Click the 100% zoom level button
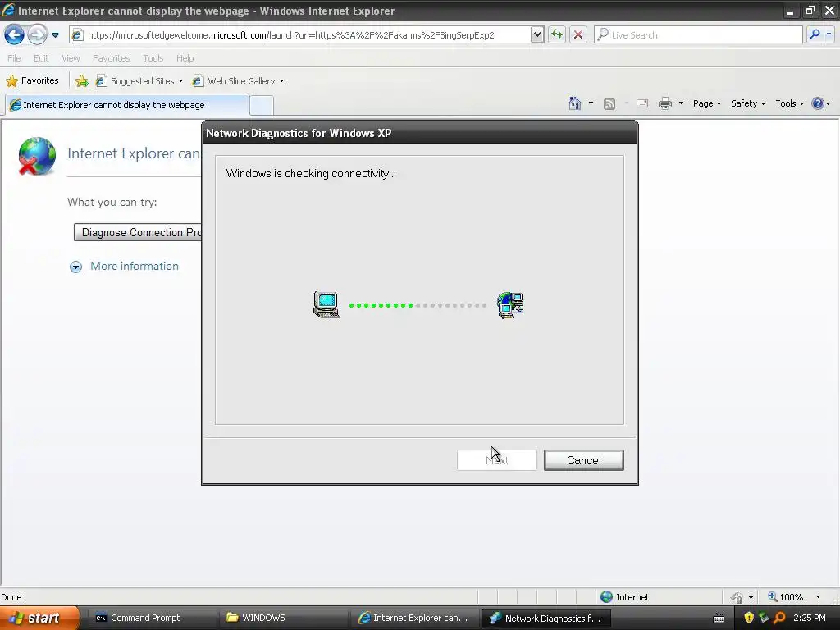 click(785, 597)
